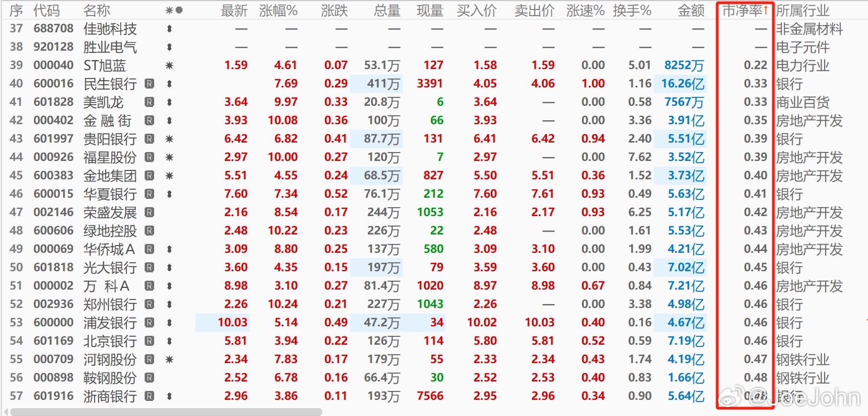Viewport: 868px width, 416px height.
Task: Open stock code 000002 万科A
Action: click(x=53, y=286)
